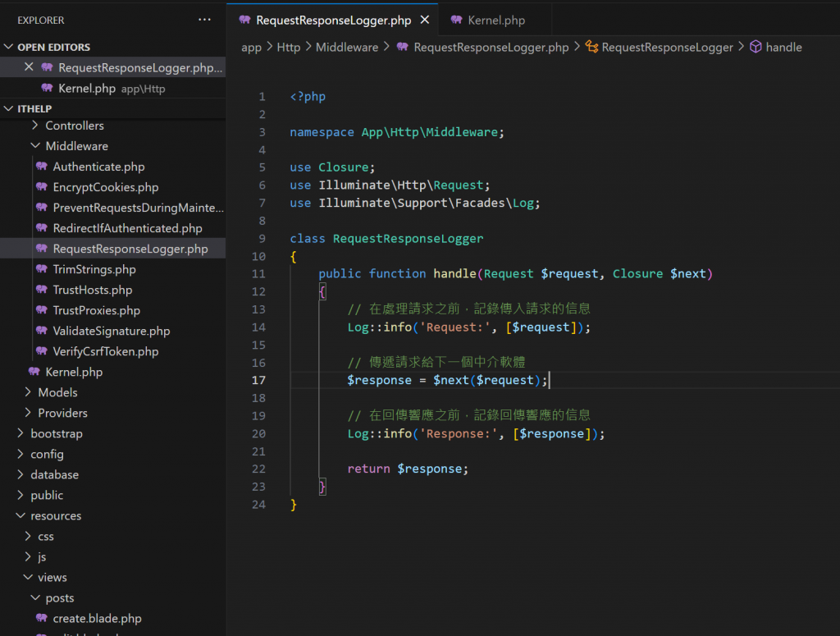Expand the Models folder
Image resolution: width=840 pixels, height=636 pixels.
click(112, 392)
